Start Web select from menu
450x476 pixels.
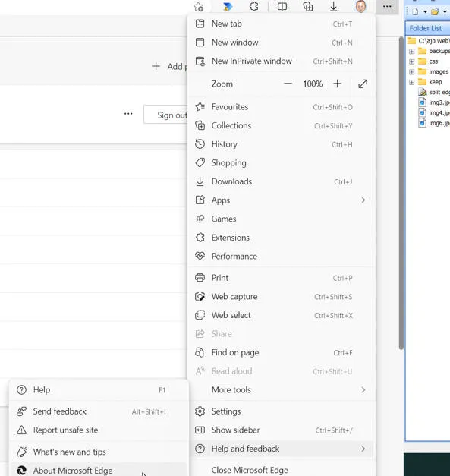pos(282,315)
